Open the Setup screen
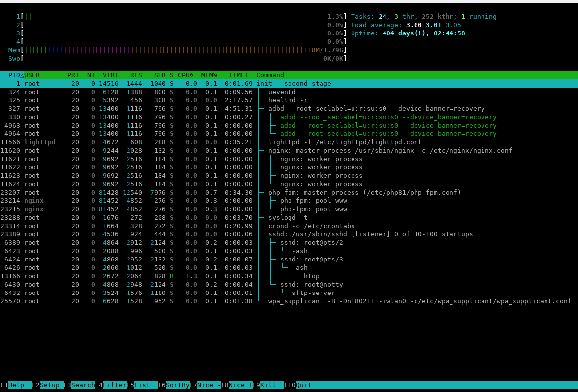 48,385
